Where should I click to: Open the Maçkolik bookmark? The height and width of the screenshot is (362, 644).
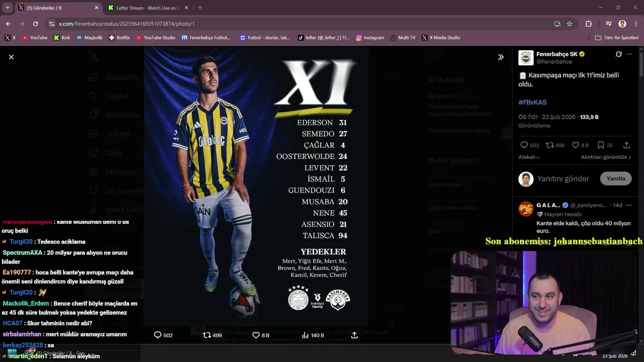[90, 38]
